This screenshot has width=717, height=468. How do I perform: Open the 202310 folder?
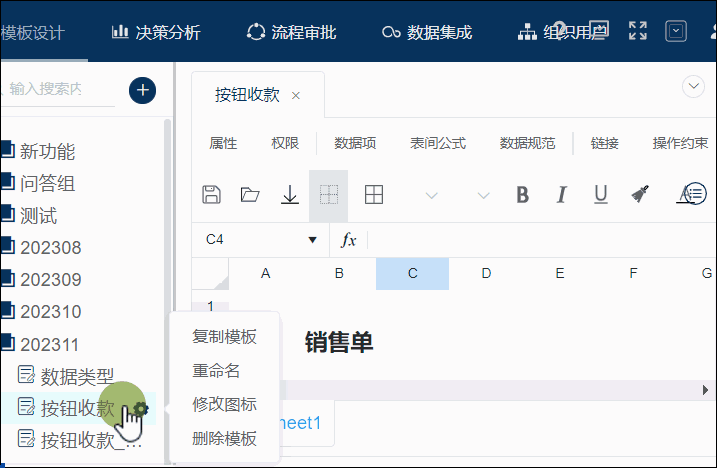tap(50, 312)
